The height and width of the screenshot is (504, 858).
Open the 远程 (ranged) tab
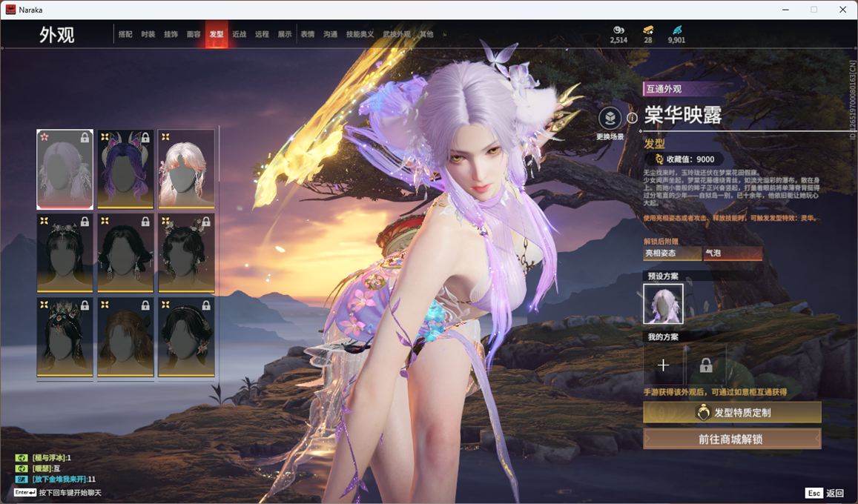[262, 34]
